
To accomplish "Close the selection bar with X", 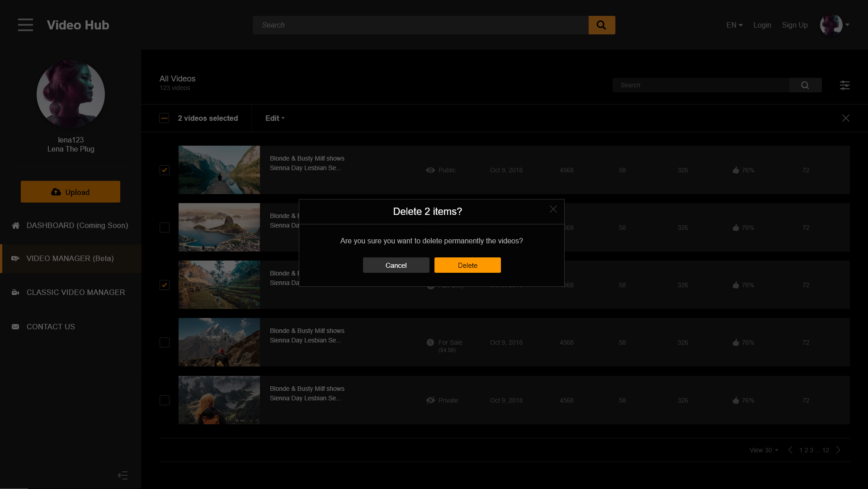I will [846, 118].
